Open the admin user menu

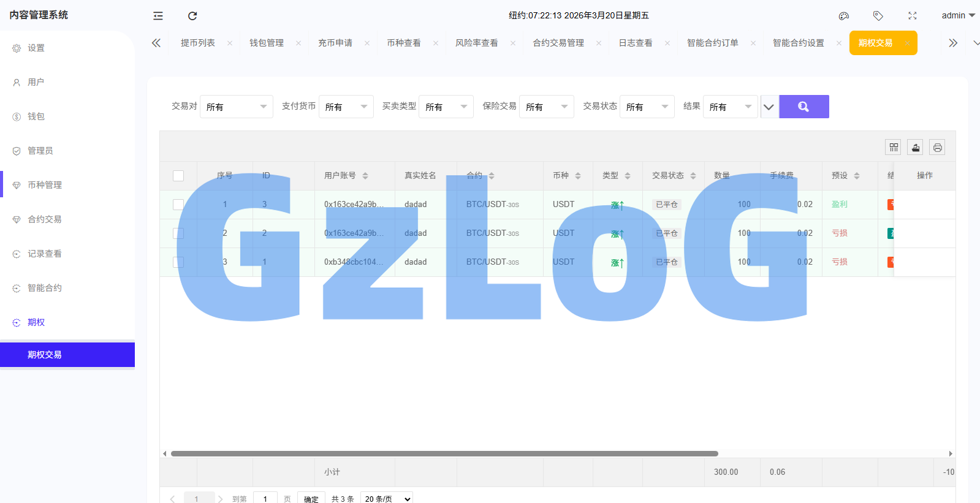pyautogui.click(x=957, y=15)
